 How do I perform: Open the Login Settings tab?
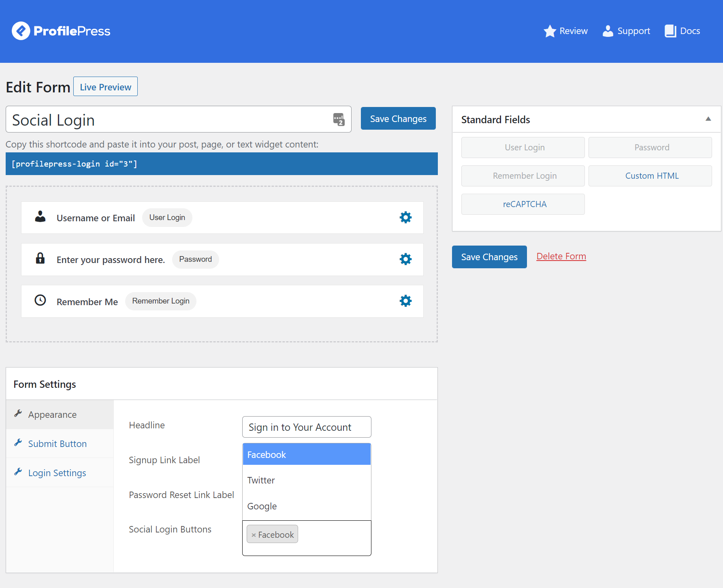60,473
